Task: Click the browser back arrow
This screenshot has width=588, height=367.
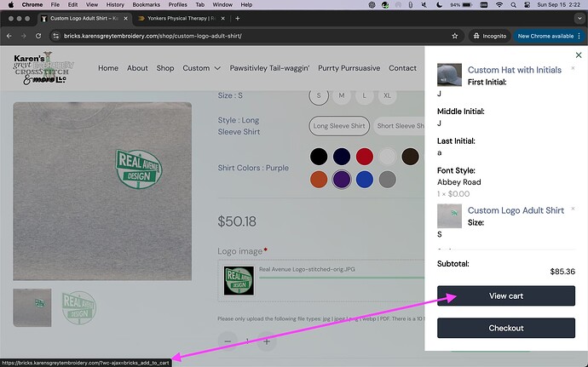Action: (x=9, y=36)
